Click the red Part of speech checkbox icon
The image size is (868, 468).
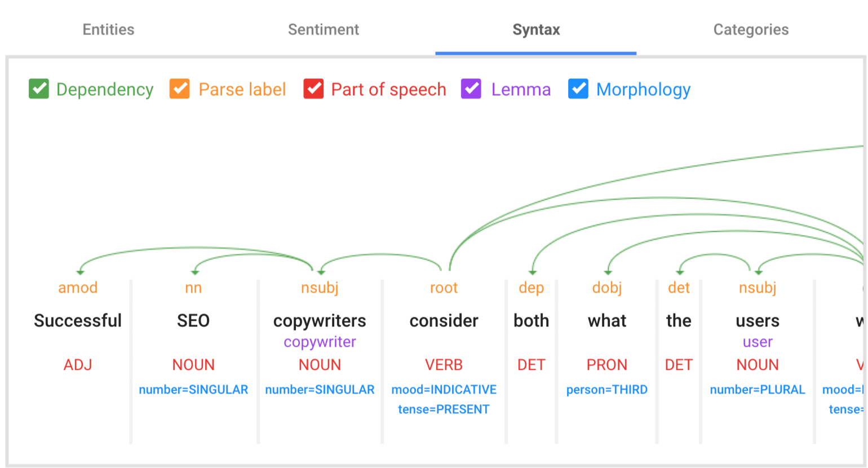coord(314,89)
